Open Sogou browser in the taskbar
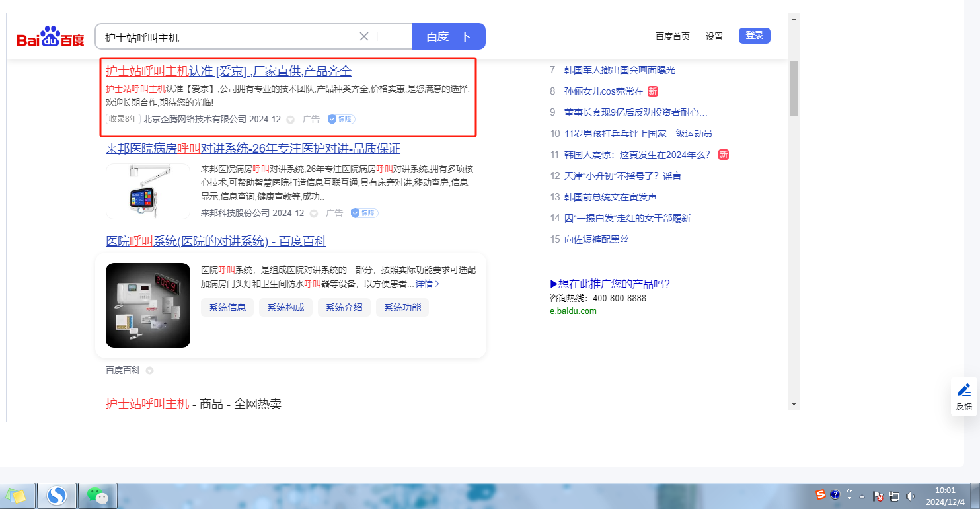980x509 pixels. pyautogui.click(x=57, y=495)
